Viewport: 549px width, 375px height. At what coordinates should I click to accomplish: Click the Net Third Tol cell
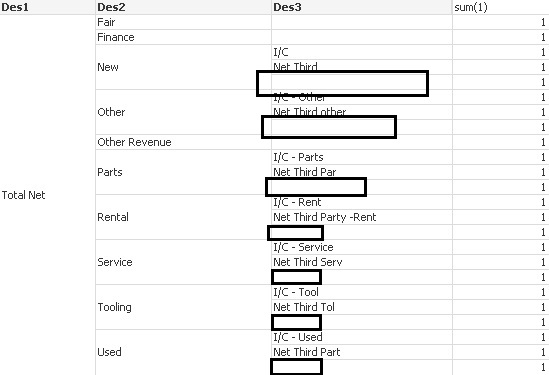click(362, 307)
